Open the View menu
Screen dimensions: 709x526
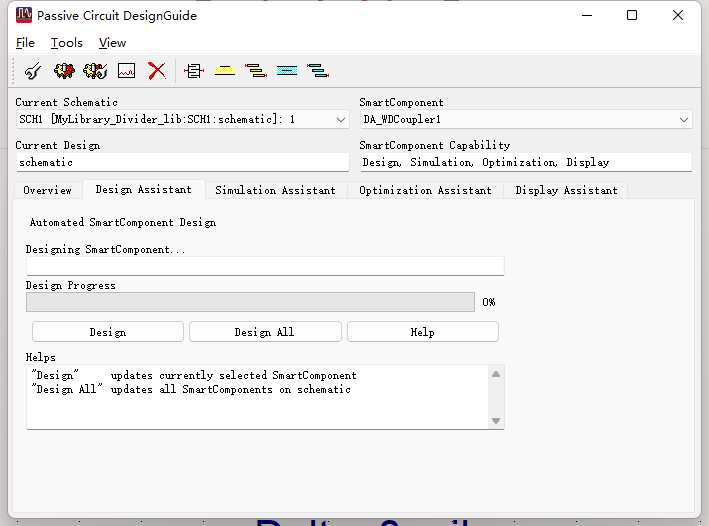click(x=112, y=43)
